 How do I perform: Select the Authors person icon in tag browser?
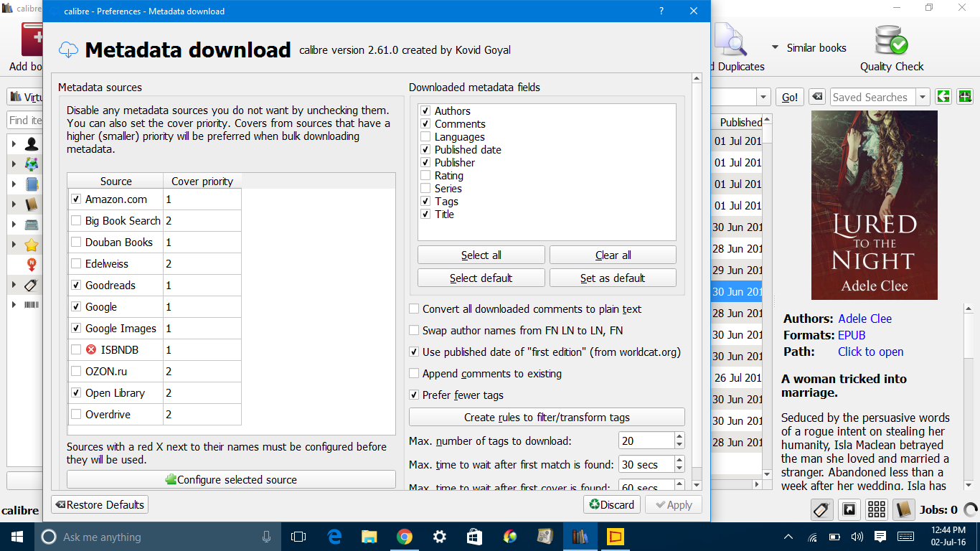point(31,144)
